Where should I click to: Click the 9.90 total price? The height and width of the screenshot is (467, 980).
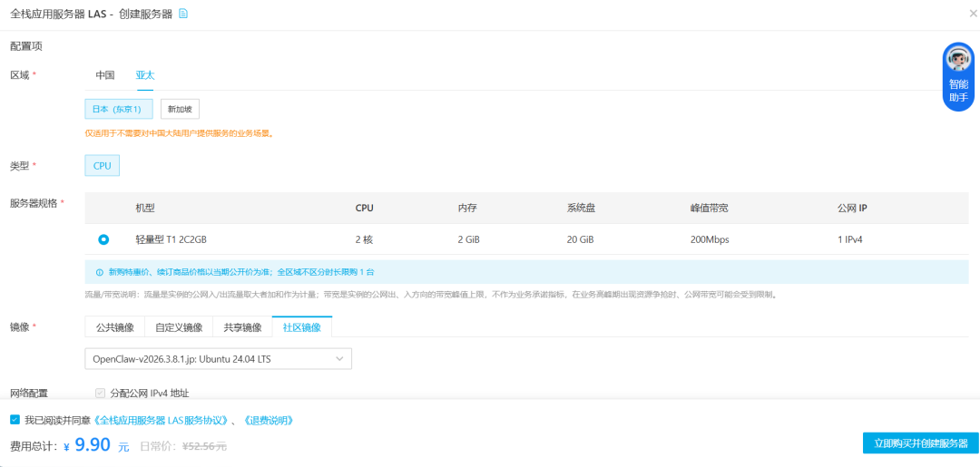(93, 444)
